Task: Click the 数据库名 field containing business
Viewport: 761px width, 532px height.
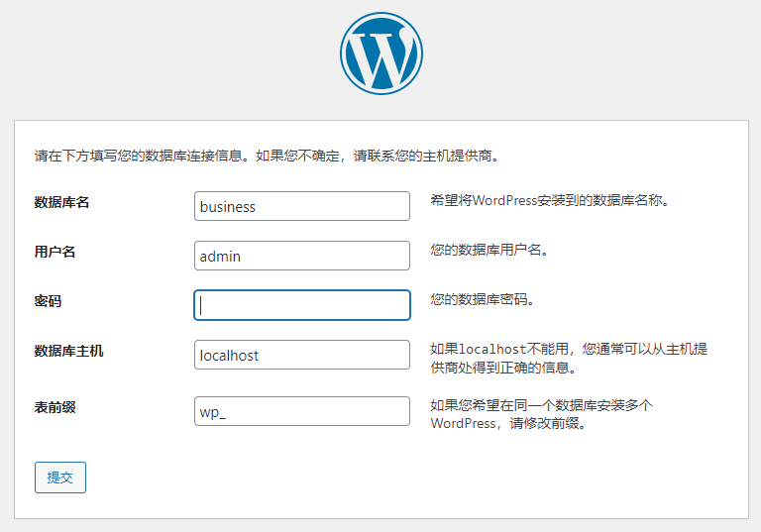Action: pyautogui.click(x=302, y=206)
